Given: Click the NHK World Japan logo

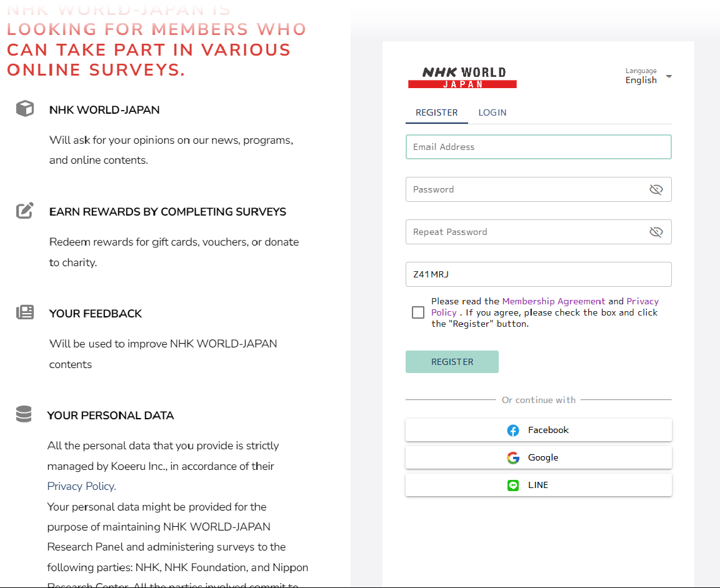Looking at the screenshot, I should pos(462,77).
